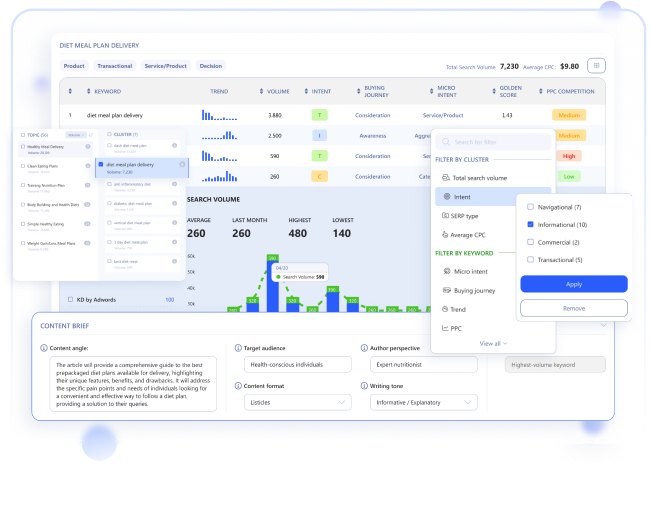Click the Trend filter icon
Screen dimensions: 650x509
click(445, 309)
